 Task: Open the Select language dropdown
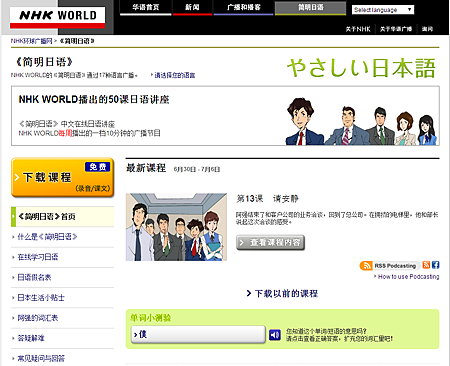click(383, 10)
